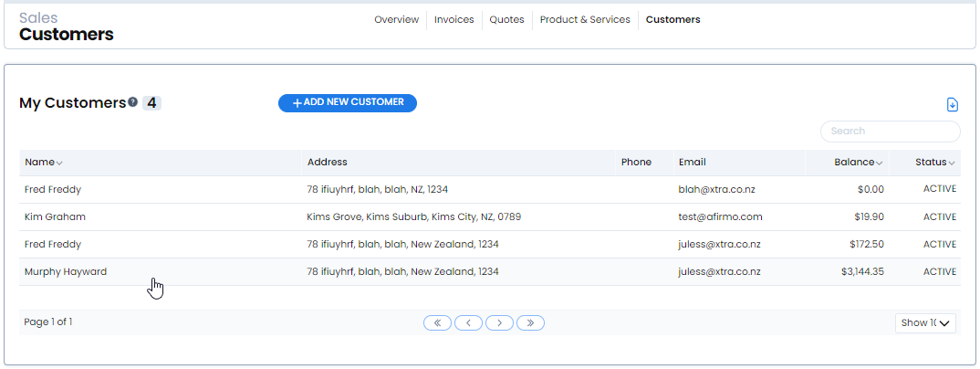Click the Add New Customer button
980x369 pixels.
348,102
